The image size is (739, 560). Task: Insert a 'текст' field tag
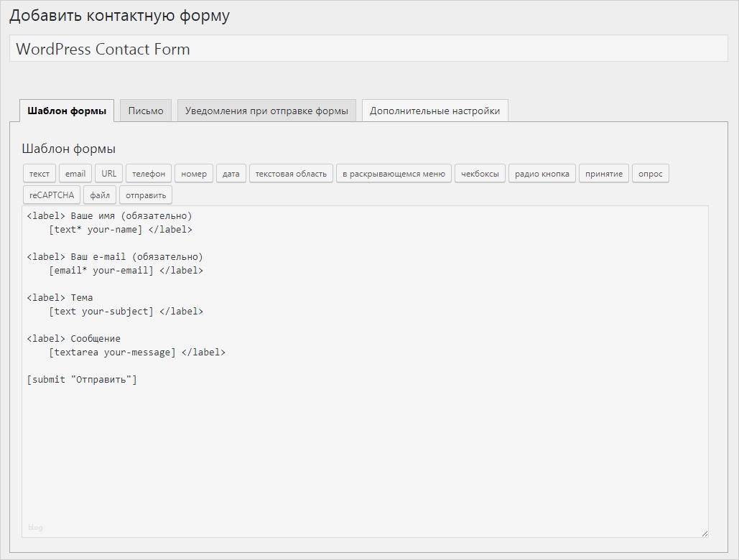point(39,173)
